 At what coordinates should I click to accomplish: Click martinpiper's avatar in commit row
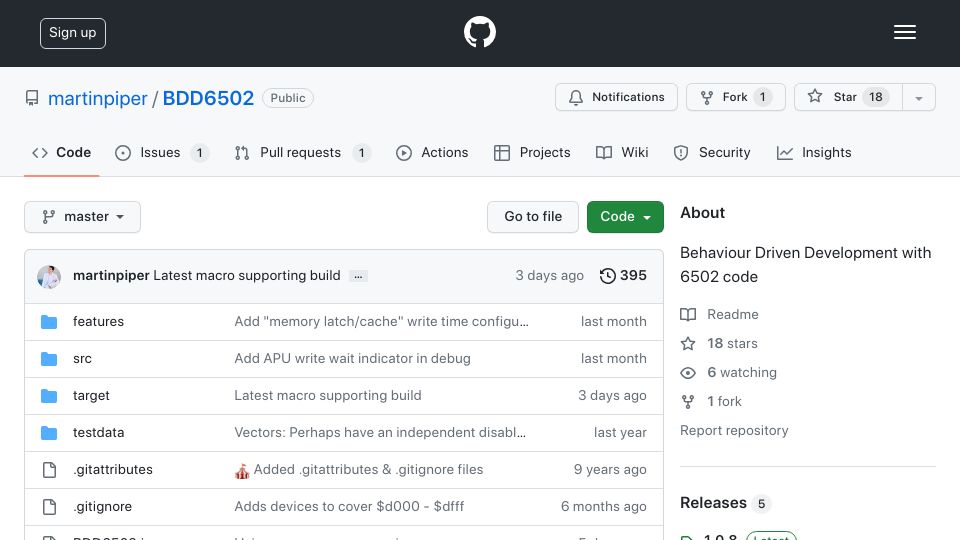[x=49, y=277]
